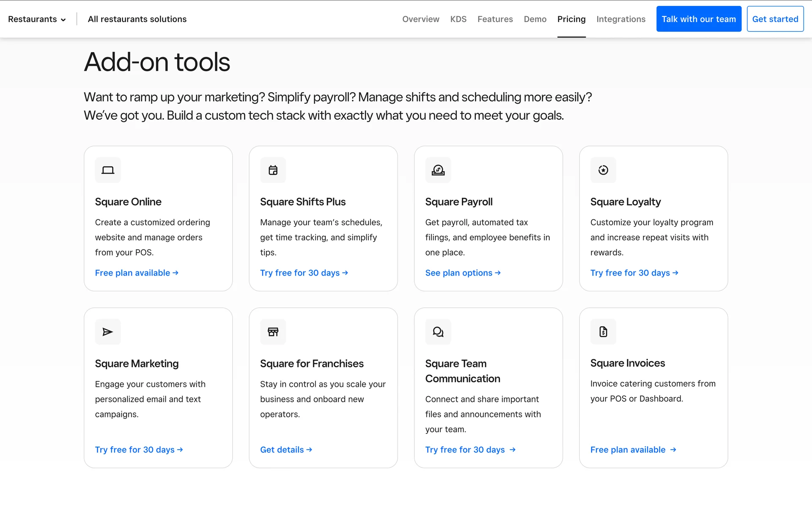Click the Team Communication chat bubbles icon
Viewport: 812px width, 508px height.
click(438, 332)
